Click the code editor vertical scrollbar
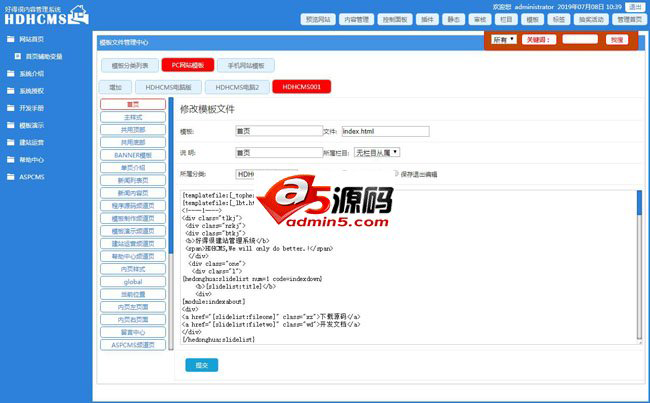Image resolution: width=650 pixels, height=403 pixels. [639, 267]
